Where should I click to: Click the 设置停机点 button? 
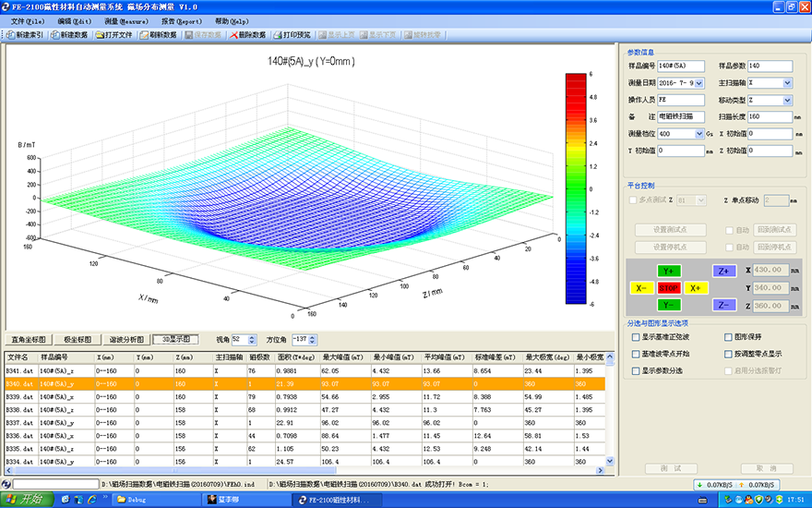(671, 248)
